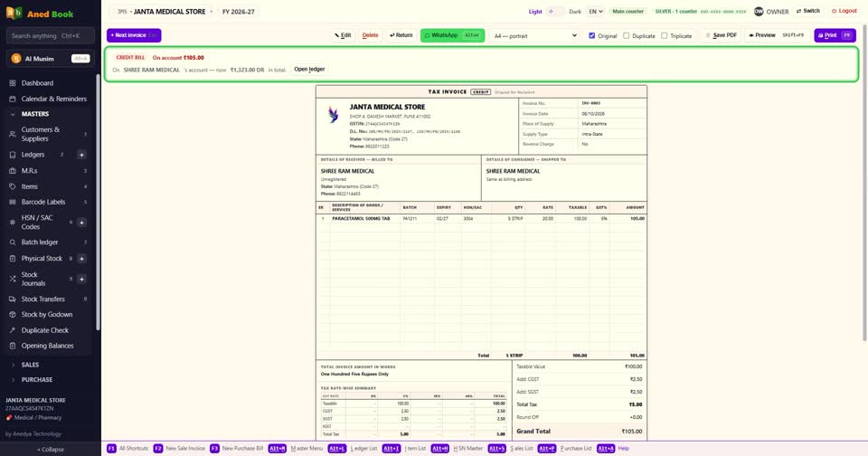Viewport: 868px width, 456px height.
Task: Edit this invoice
Action: tap(343, 35)
